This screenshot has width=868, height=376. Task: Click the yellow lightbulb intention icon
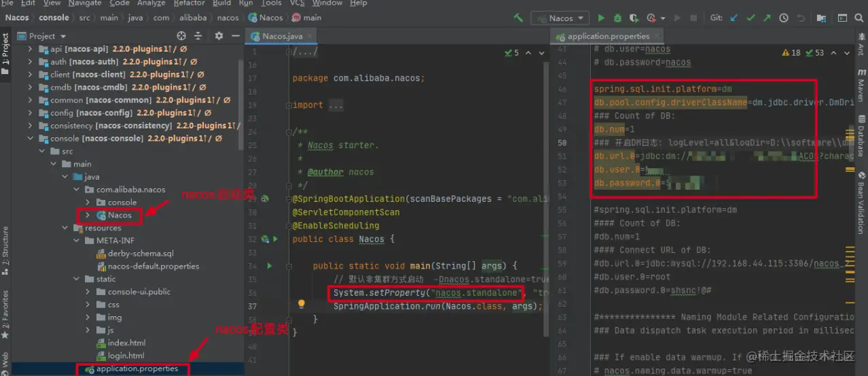click(x=302, y=305)
